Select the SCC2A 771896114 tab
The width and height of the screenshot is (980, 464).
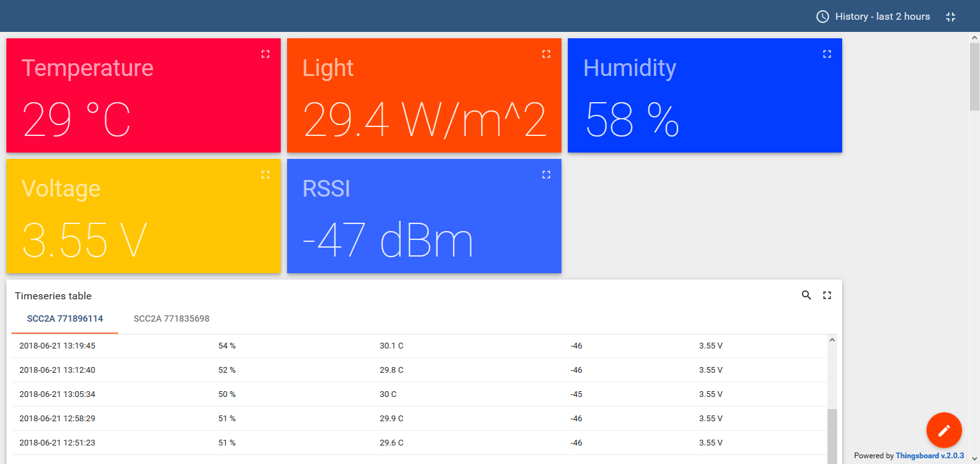(64, 318)
